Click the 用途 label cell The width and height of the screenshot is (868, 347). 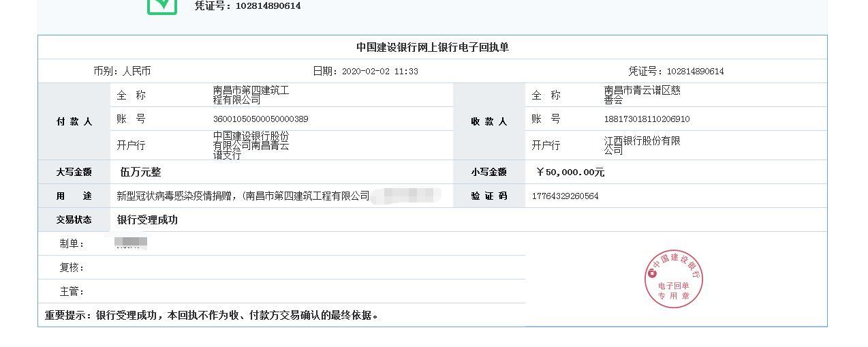74,196
